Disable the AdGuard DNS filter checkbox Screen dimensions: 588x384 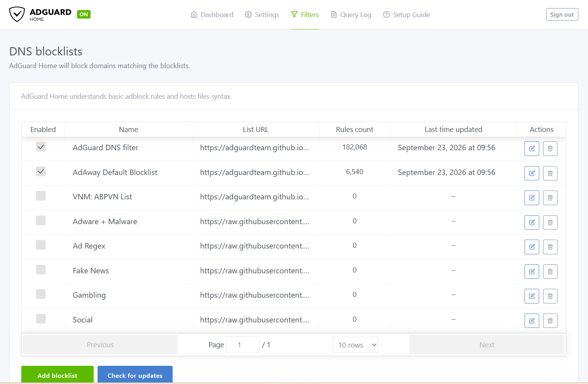pyautogui.click(x=41, y=147)
